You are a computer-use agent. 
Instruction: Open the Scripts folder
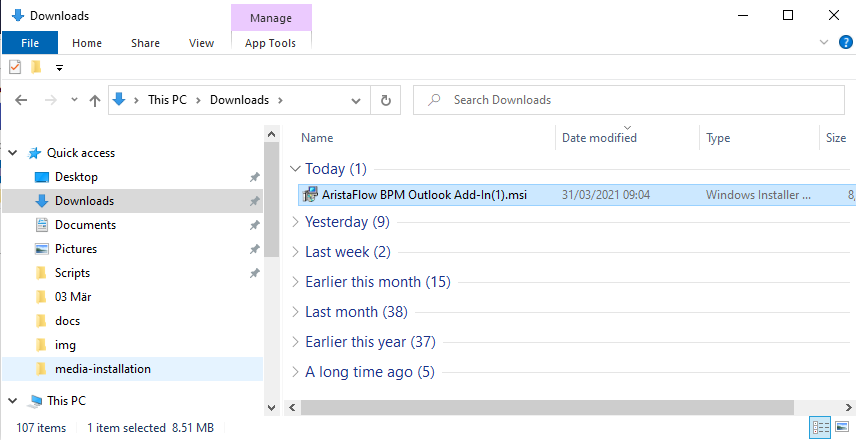(x=72, y=273)
